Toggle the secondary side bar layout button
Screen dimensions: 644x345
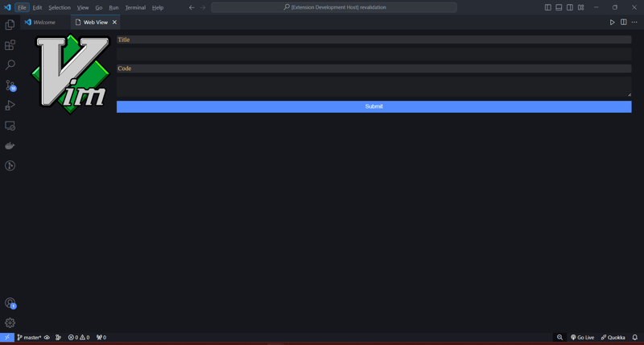click(x=570, y=7)
